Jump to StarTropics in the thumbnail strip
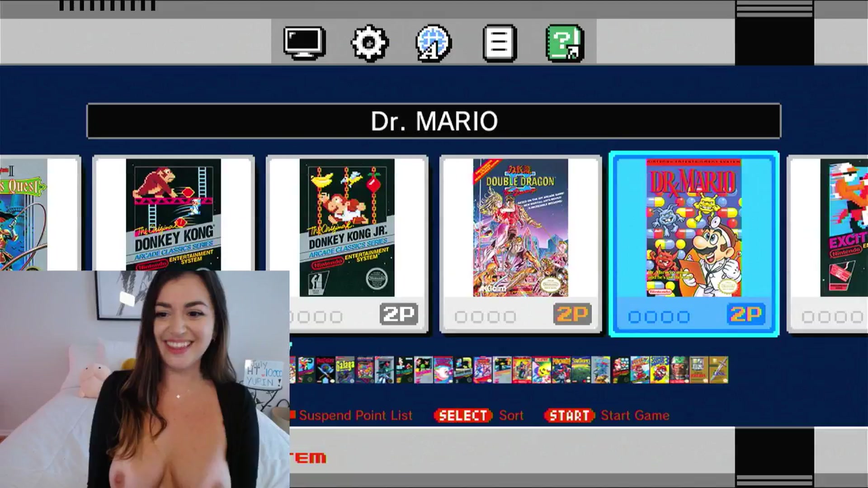 click(x=582, y=370)
